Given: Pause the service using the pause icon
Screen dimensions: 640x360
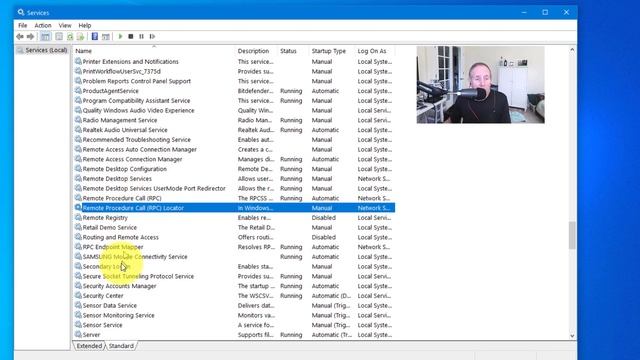Looking at the screenshot, I should pos(141,37).
